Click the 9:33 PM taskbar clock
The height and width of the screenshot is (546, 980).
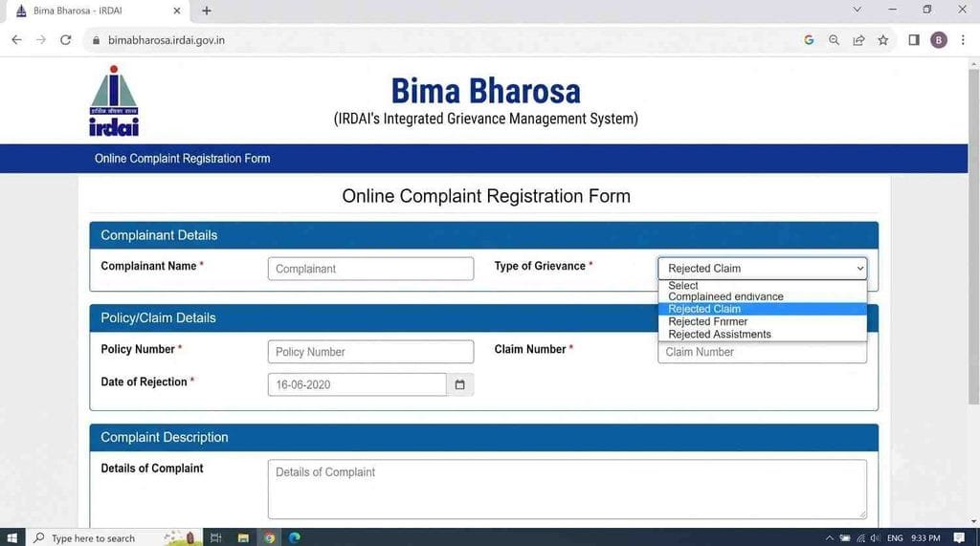click(925, 538)
